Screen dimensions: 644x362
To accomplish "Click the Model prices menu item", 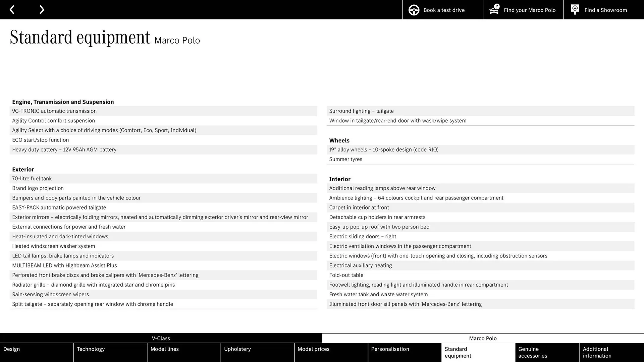I will coord(314,349).
